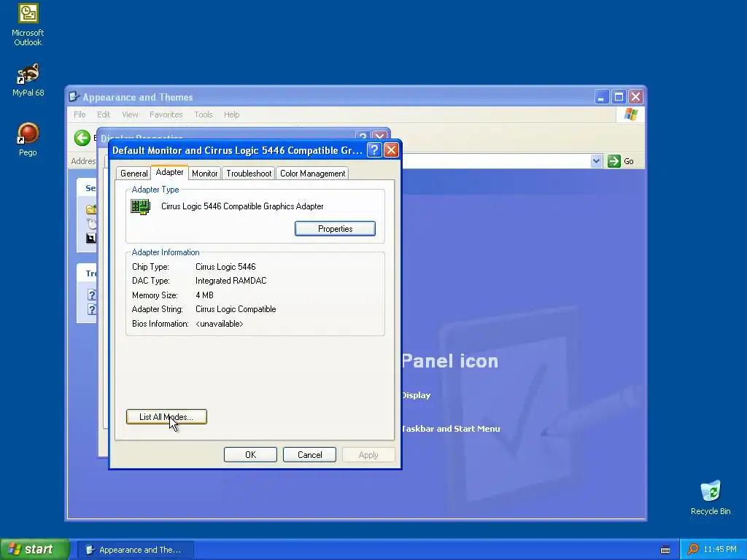This screenshot has height=560, width=747.
Task: Click the Cirrus Logic Compatible adapter string
Action: [236, 309]
